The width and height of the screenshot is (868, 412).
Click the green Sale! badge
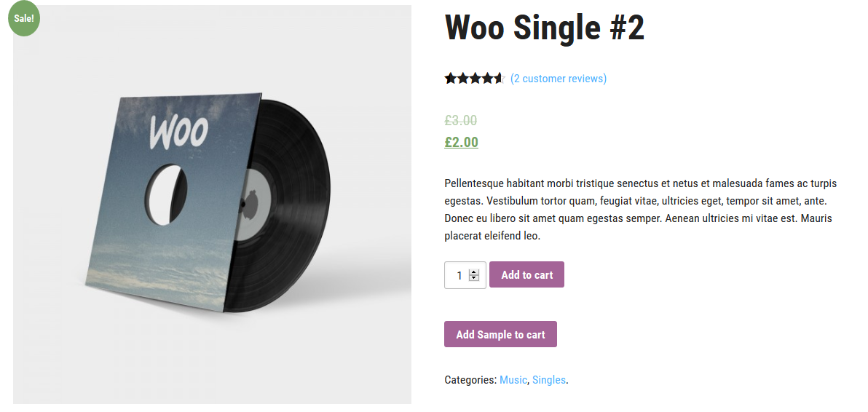click(24, 17)
